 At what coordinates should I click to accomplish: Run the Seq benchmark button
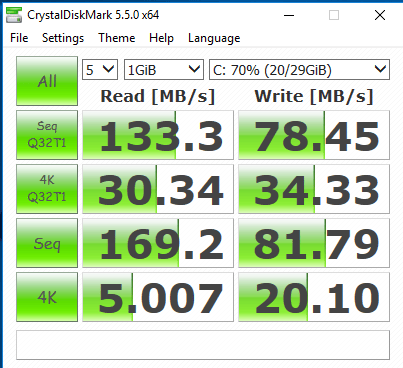point(47,243)
